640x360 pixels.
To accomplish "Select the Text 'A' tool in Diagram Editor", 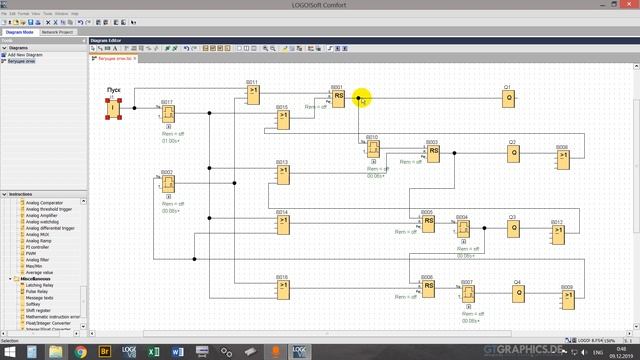I will 115,49.
